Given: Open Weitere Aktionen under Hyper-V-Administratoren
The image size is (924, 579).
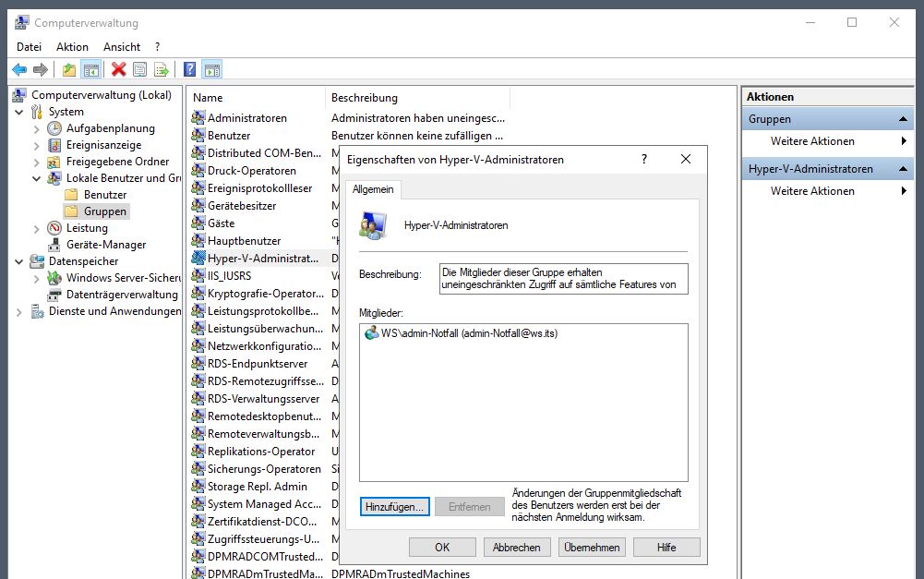Looking at the screenshot, I should click(x=812, y=190).
